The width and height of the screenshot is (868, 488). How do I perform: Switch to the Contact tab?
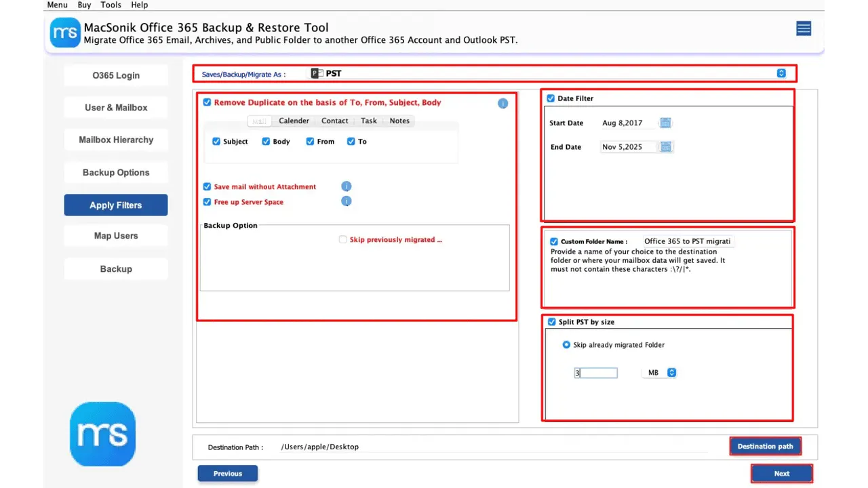point(334,121)
